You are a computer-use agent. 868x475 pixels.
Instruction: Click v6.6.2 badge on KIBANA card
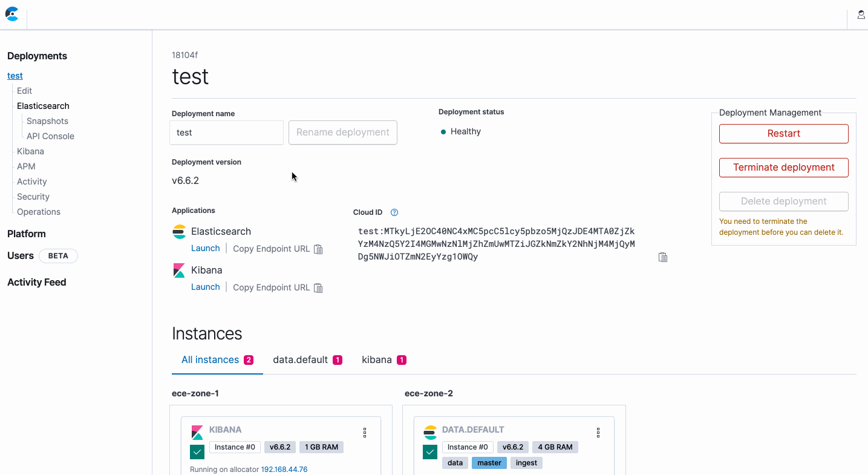click(280, 447)
